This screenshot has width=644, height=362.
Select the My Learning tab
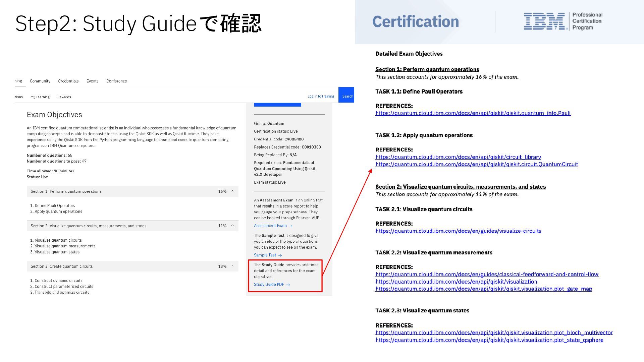tap(40, 97)
